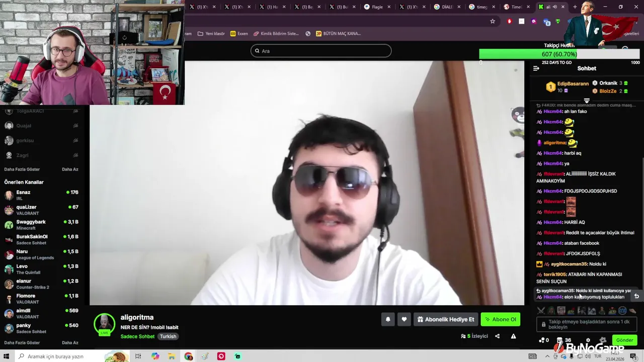644x362 pixels.
Task: Bookmark this page with star icon
Action: pyautogui.click(x=493, y=21)
